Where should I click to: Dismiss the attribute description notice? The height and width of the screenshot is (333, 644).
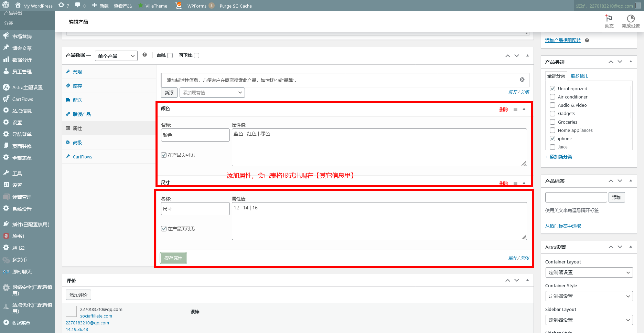pyautogui.click(x=522, y=80)
